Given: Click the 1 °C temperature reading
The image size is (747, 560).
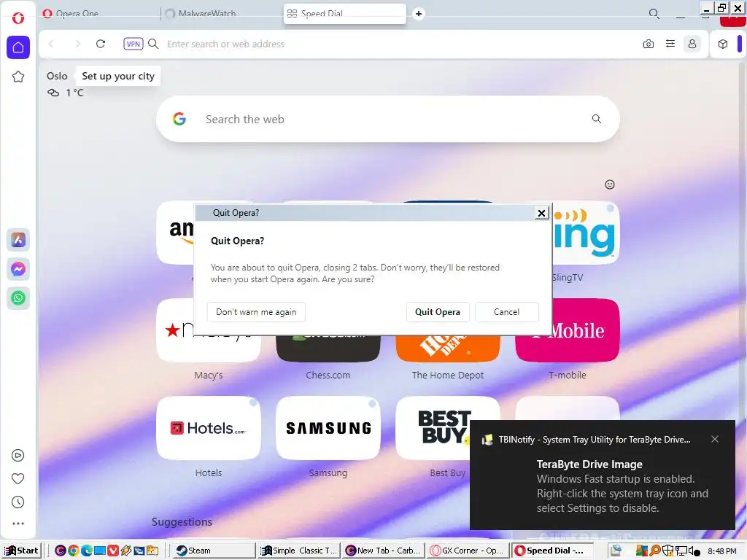Looking at the screenshot, I should pos(74,93).
